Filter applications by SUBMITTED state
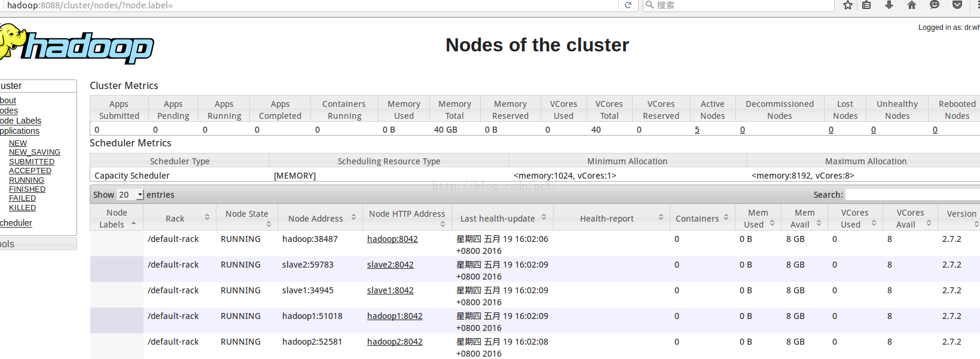This screenshot has width=980, height=359. click(32, 162)
